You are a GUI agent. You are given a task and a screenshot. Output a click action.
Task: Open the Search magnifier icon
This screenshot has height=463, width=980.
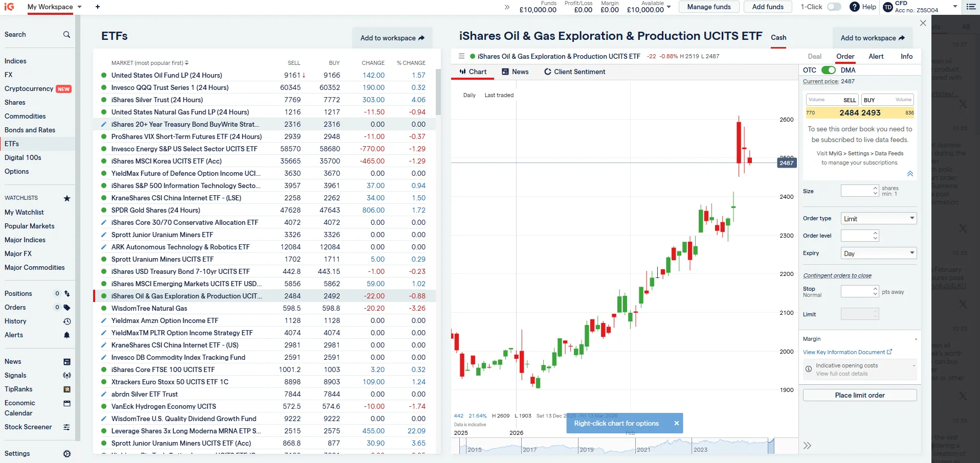point(66,34)
